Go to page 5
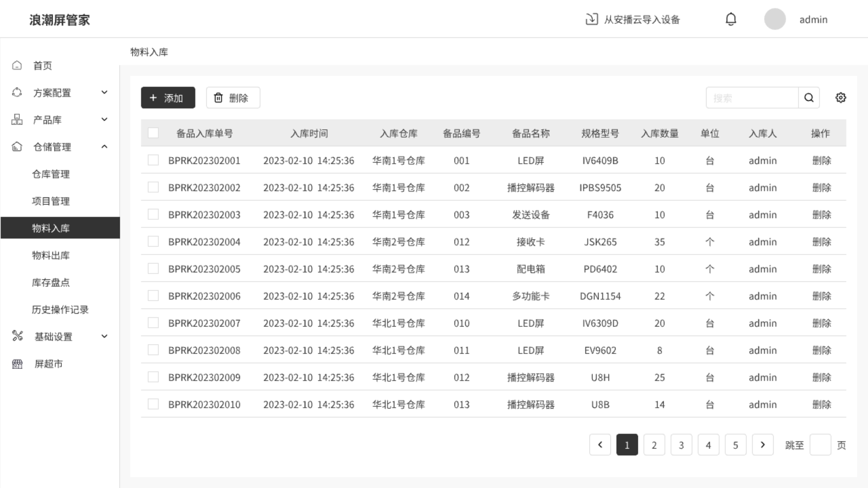 tap(736, 445)
